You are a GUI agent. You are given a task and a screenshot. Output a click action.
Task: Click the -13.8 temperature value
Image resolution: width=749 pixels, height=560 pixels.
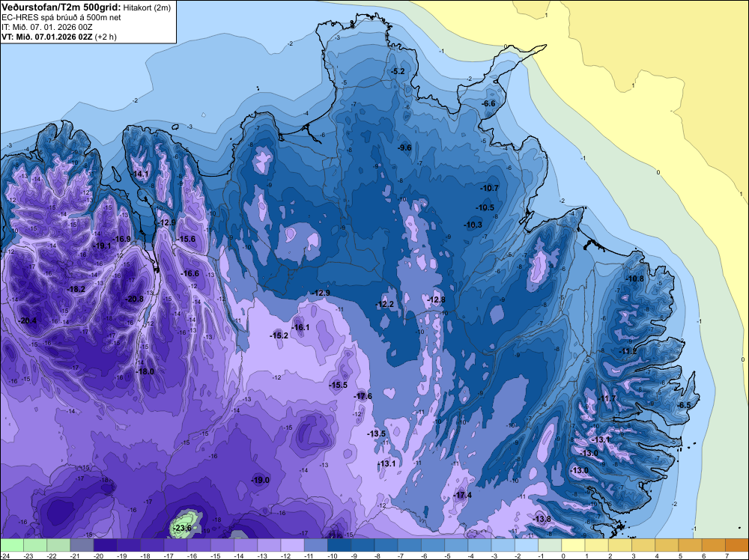click(542, 519)
